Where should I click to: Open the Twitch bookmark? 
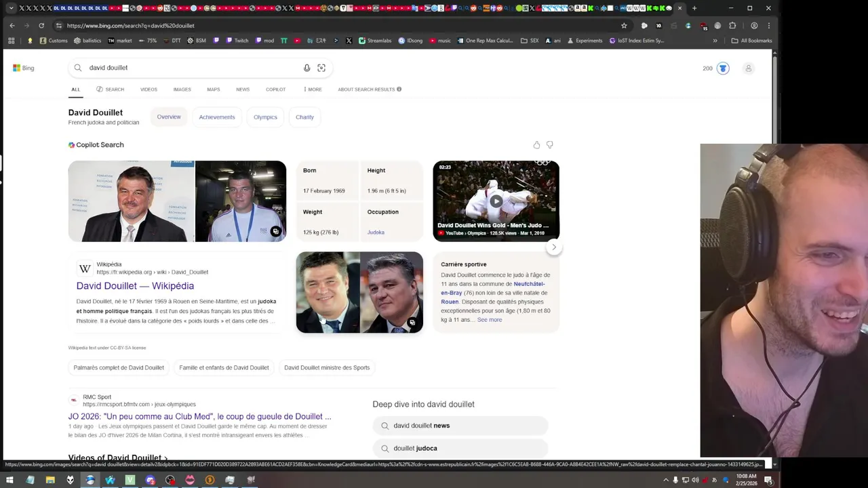click(x=237, y=41)
